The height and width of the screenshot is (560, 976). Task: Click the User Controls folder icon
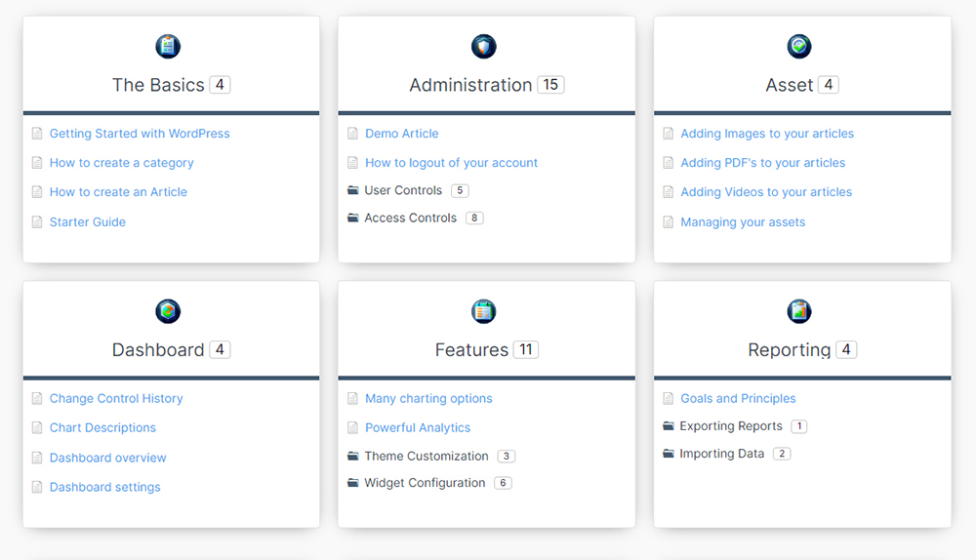(353, 190)
